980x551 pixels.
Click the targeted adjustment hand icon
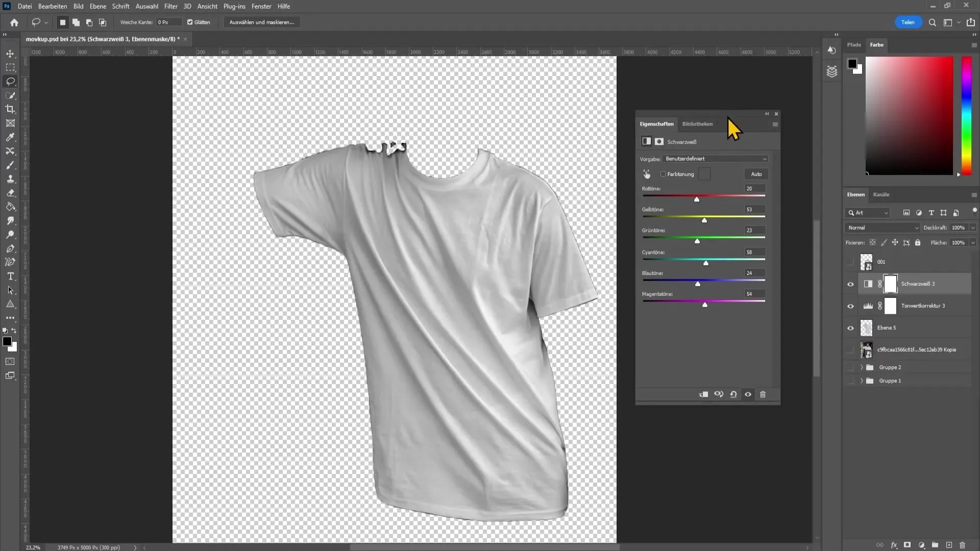click(x=647, y=174)
